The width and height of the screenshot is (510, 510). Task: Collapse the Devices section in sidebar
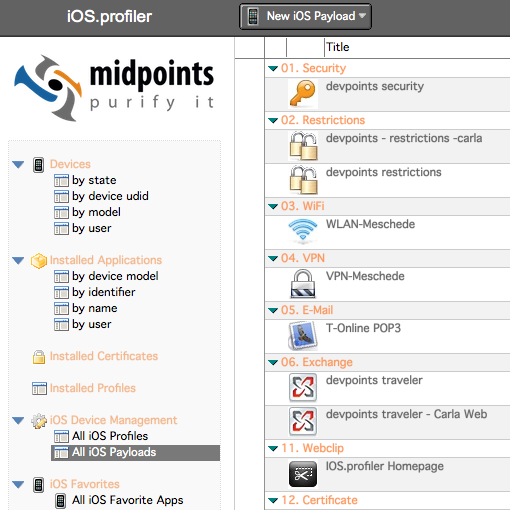click(18, 164)
